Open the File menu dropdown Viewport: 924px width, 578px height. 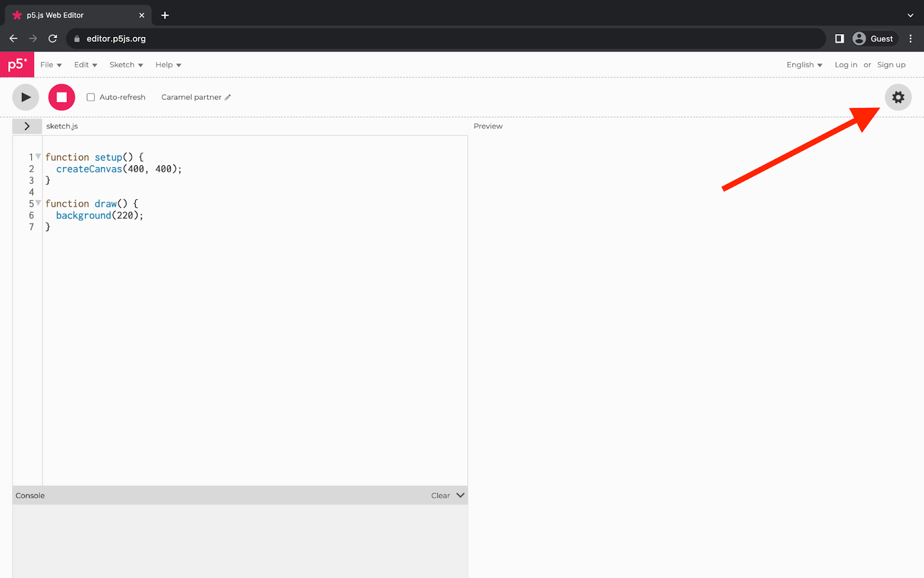click(51, 65)
